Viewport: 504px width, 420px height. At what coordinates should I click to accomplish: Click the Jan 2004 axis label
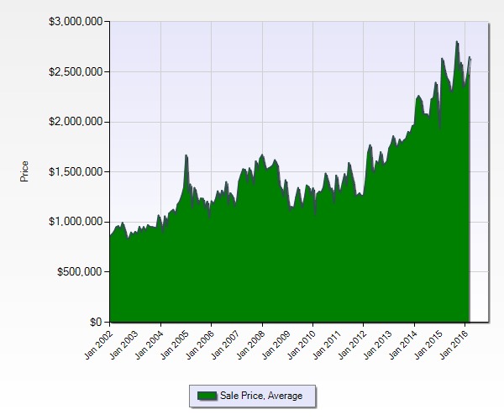tap(150, 344)
